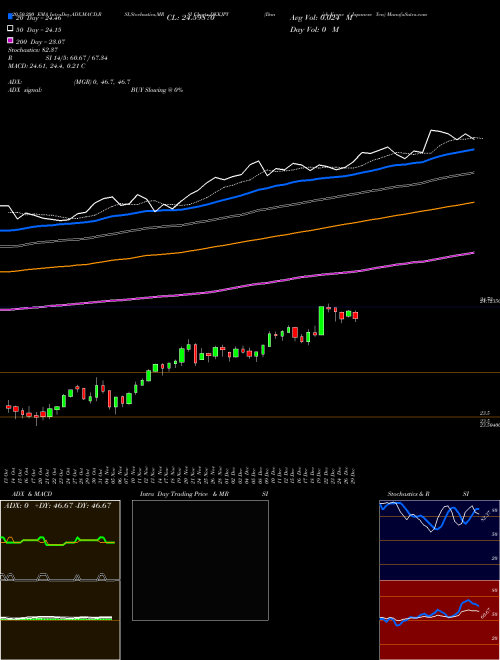
Task: Click the ADX +DY -DY values header
Action: tap(57, 505)
